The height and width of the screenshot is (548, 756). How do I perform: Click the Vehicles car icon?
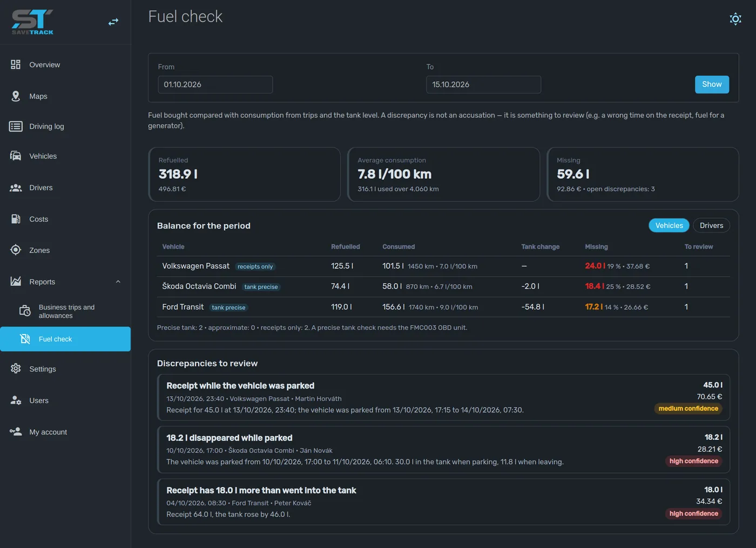click(x=16, y=156)
